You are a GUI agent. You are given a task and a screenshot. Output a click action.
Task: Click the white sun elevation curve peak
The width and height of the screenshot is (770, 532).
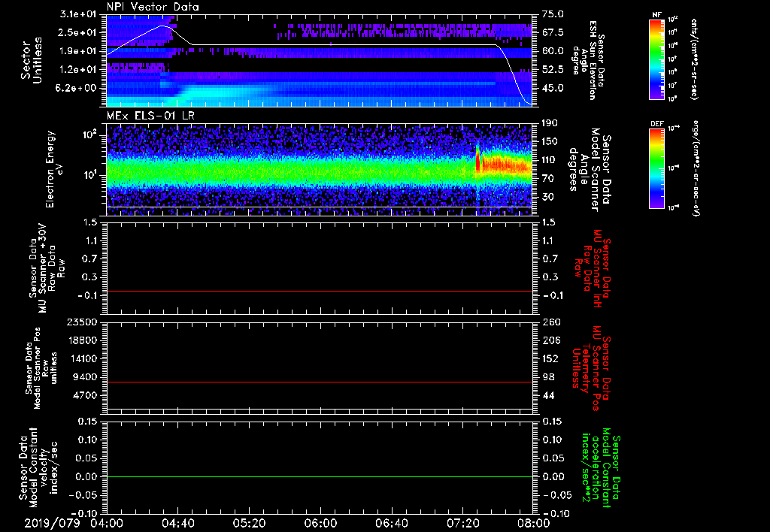point(163,26)
